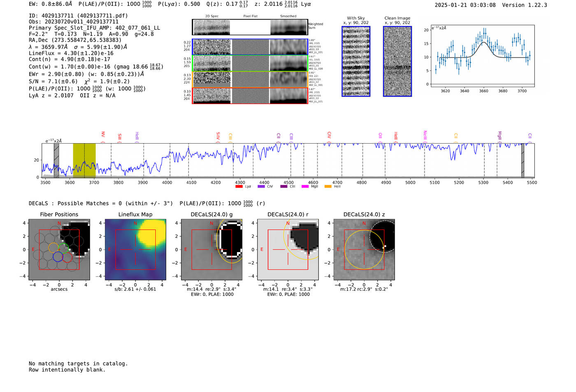The height and width of the screenshot is (392, 576).
Task: Click the 'Version 1.22.3' label
Action: click(525, 5)
